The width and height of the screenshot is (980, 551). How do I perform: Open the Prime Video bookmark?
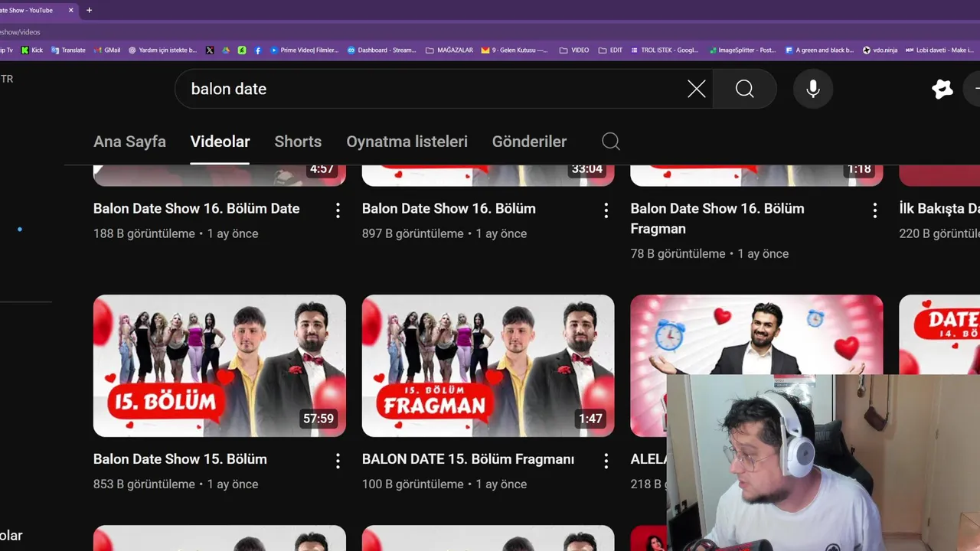pyautogui.click(x=304, y=50)
